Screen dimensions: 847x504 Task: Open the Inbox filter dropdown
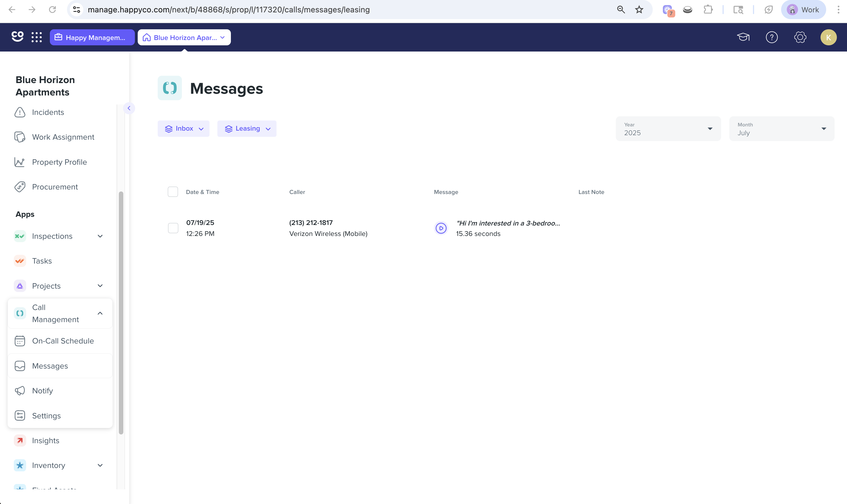pos(183,129)
